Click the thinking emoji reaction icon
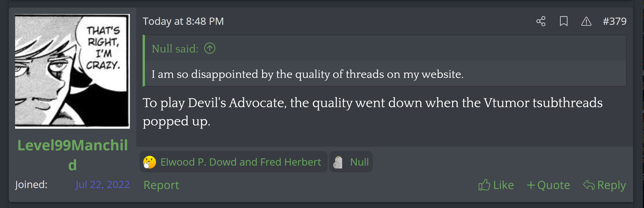Image resolution: width=644 pixels, height=208 pixels. (x=149, y=162)
